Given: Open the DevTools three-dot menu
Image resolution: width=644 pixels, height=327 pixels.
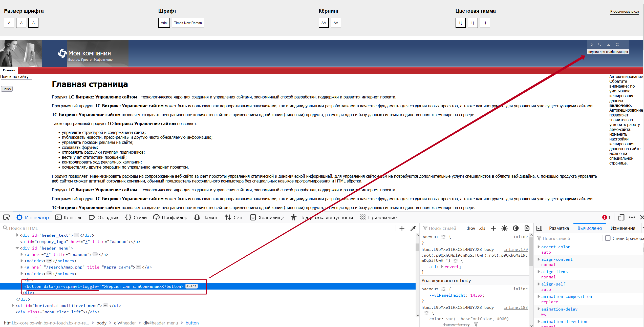Looking at the screenshot, I should 632,217.
